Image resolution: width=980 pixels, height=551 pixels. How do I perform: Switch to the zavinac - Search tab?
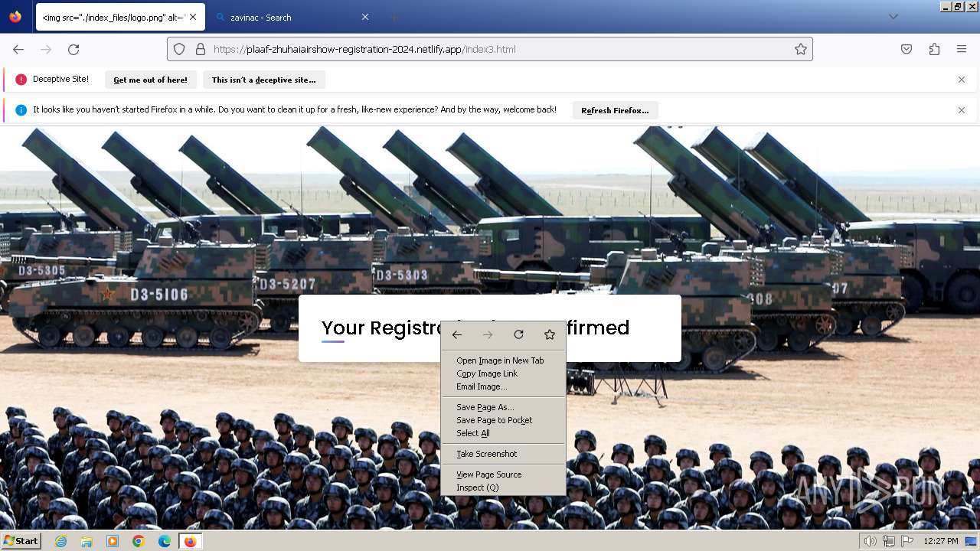(289, 17)
